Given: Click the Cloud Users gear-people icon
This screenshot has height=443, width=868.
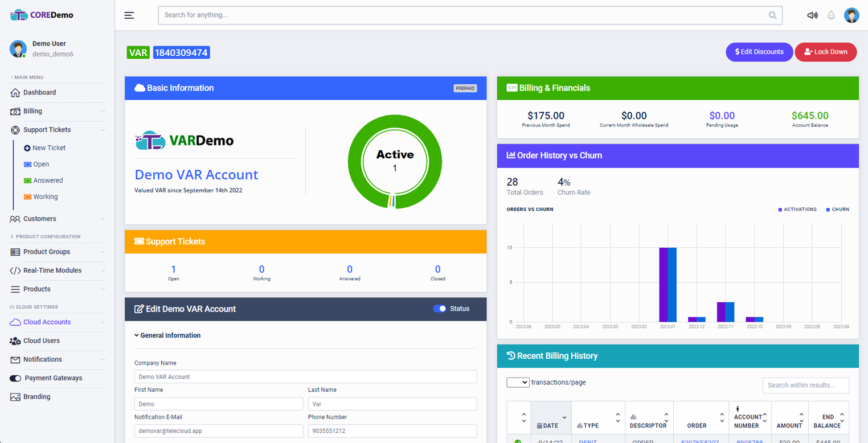Looking at the screenshot, I should 15,341.
